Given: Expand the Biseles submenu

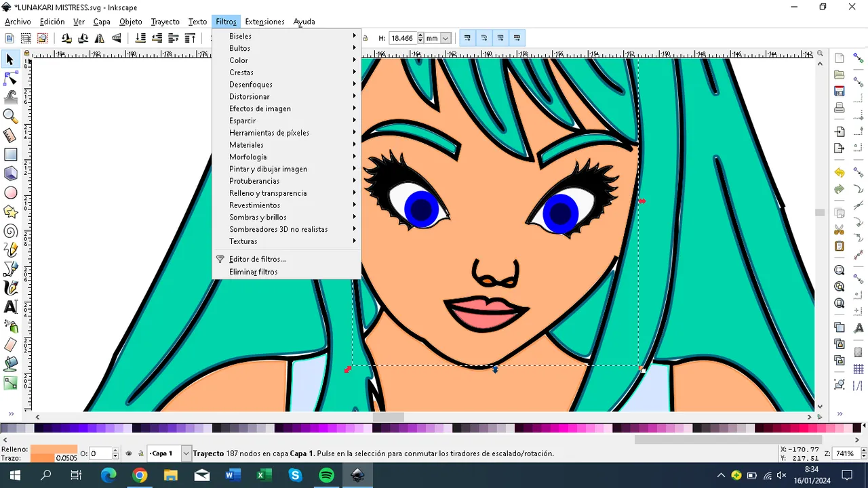Looking at the screenshot, I should 286,36.
